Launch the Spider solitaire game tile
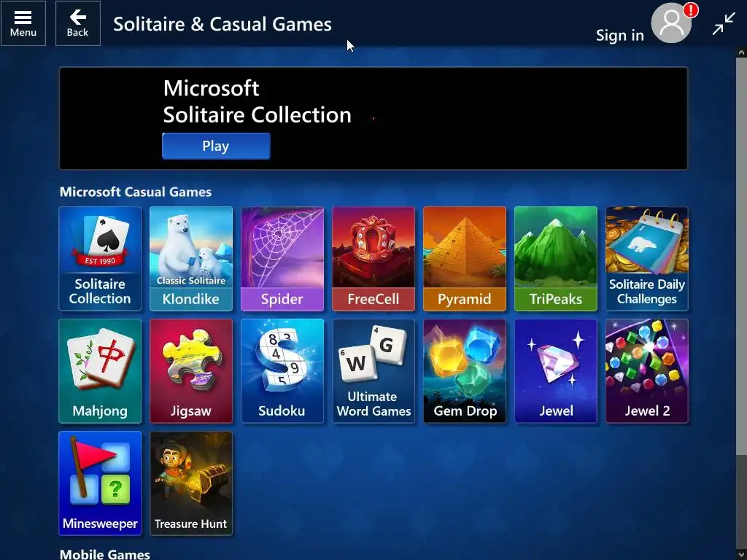This screenshot has width=747, height=560. pos(282,259)
